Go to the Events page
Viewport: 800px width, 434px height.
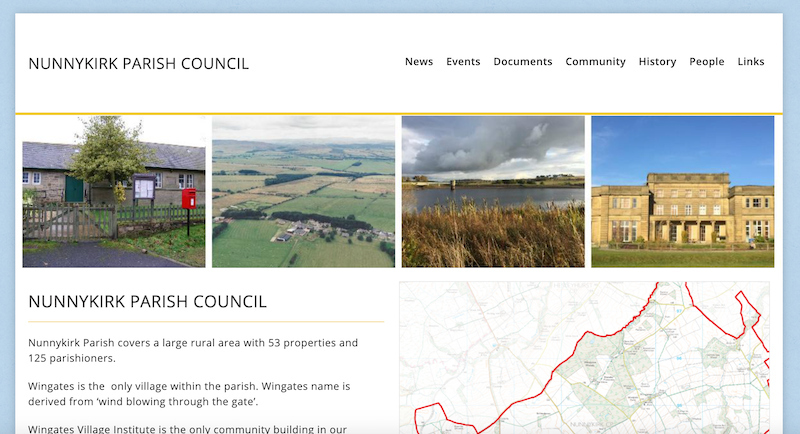coord(463,62)
